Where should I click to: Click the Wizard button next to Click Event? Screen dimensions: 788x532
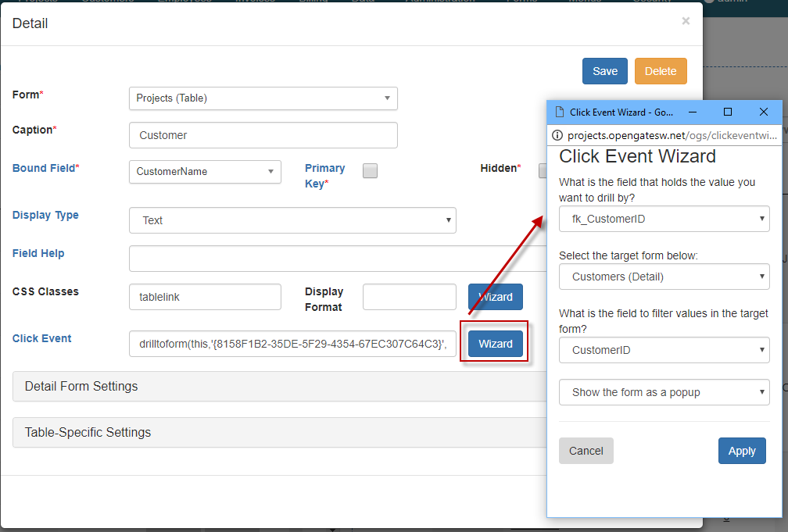[x=495, y=343]
